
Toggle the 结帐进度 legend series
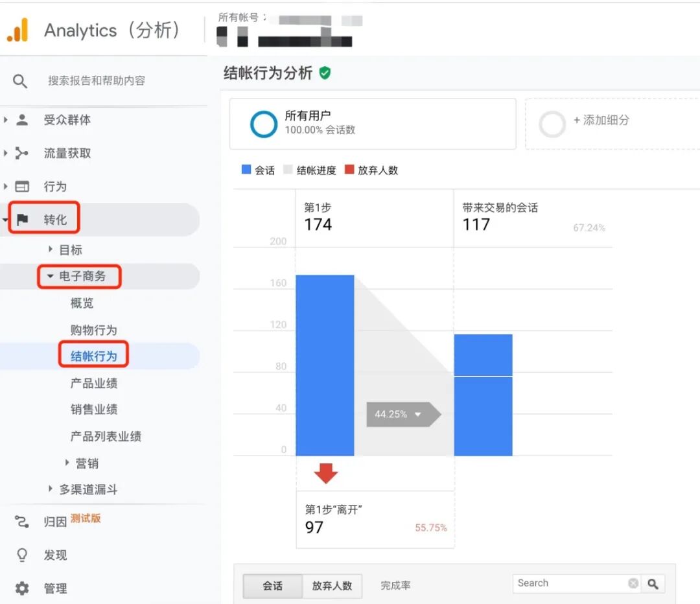click(310, 170)
